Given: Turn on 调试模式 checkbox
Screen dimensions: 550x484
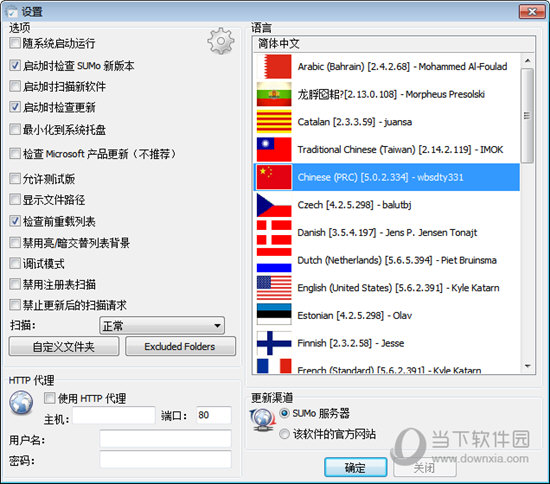Looking at the screenshot, I should point(15,263).
